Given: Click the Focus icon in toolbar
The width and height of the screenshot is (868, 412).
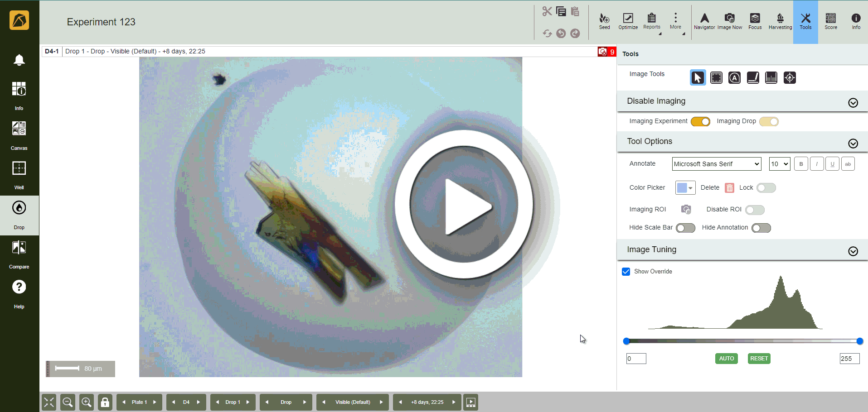Looking at the screenshot, I should (x=755, y=21).
